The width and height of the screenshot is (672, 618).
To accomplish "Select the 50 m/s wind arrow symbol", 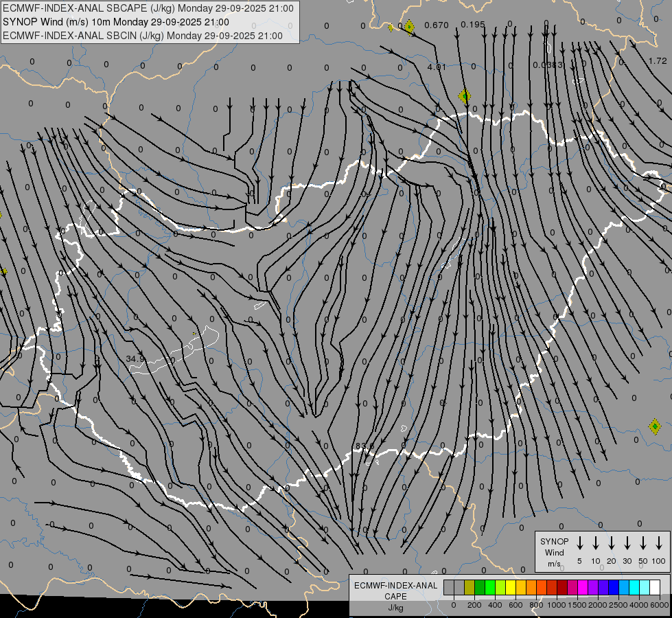I will pos(643,543).
